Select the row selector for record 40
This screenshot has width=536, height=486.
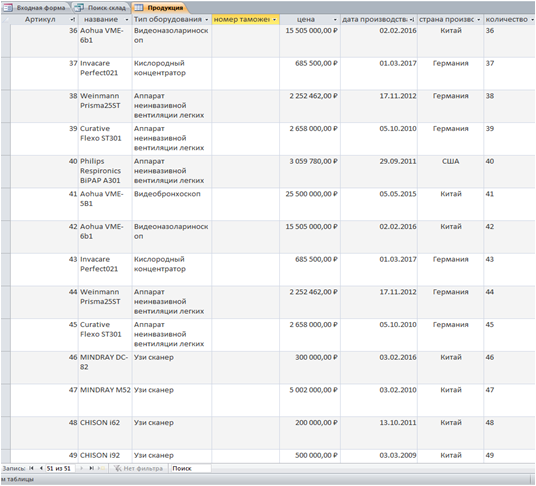tap(6, 171)
